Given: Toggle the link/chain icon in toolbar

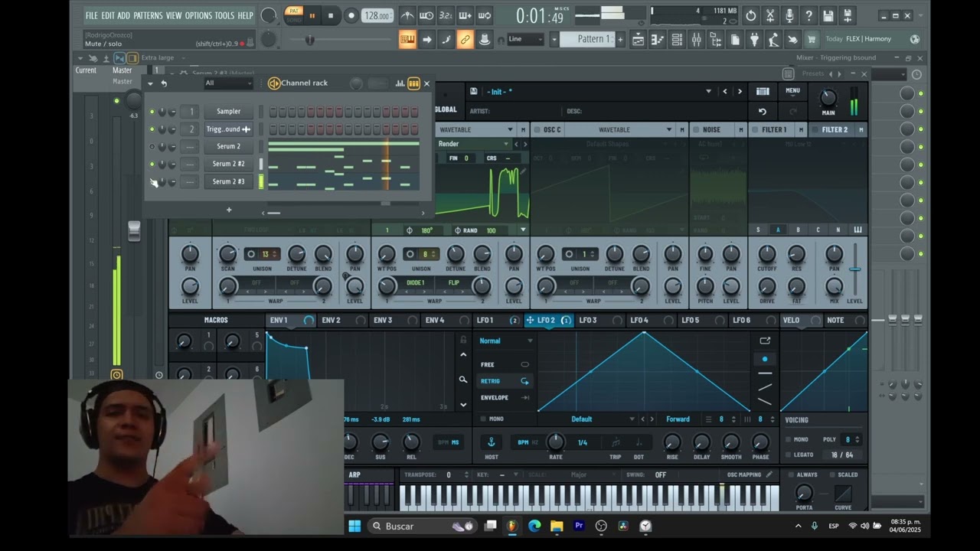Looking at the screenshot, I should point(465,40).
